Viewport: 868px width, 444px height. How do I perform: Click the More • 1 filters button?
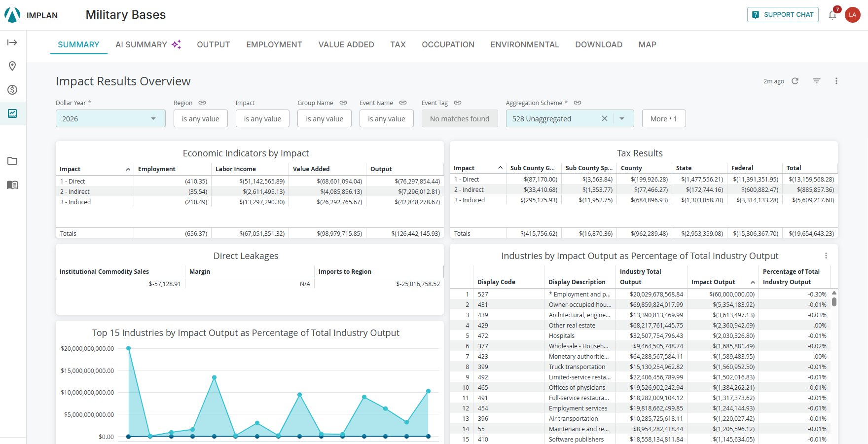tap(664, 118)
